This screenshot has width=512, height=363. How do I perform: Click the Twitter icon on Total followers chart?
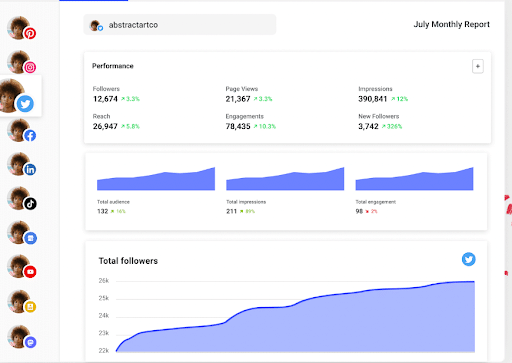[468, 259]
